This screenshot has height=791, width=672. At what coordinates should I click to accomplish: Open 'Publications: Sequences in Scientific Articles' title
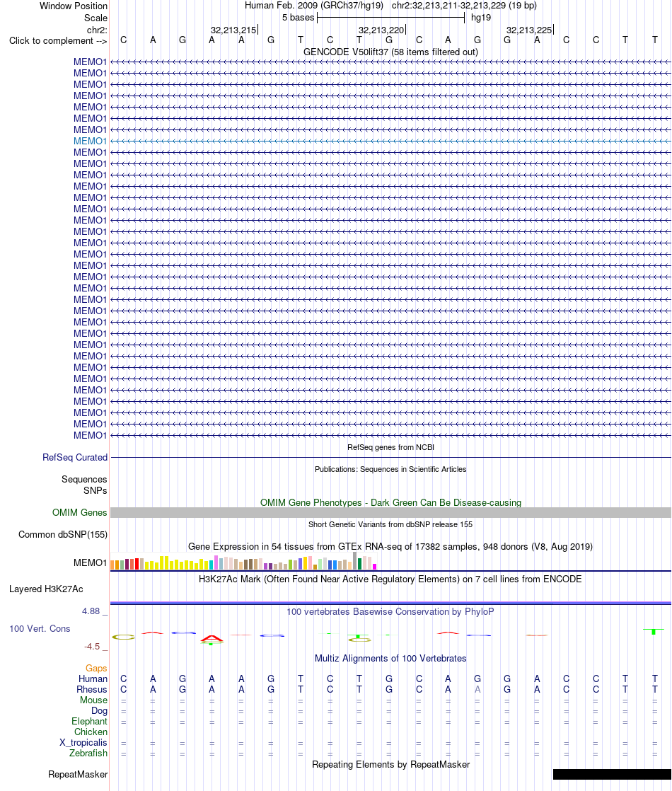tap(390, 469)
